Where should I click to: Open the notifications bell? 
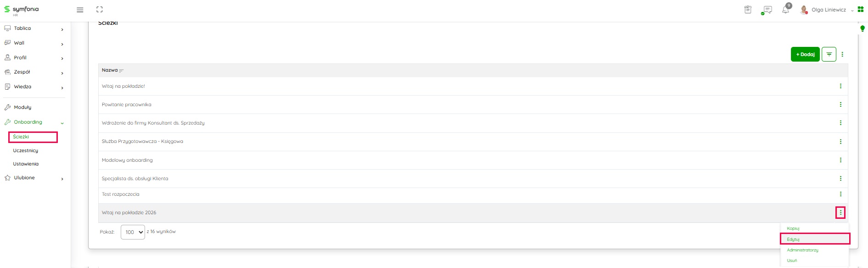(x=785, y=10)
